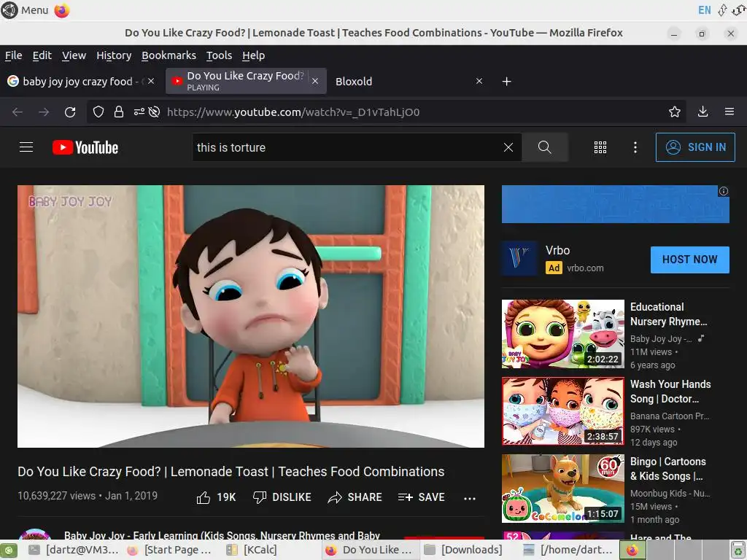Click the DISLIKE thumbs-down button
The width and height of the screenshot is (747, 560).
pyautogui.click(x=282, y=497)
